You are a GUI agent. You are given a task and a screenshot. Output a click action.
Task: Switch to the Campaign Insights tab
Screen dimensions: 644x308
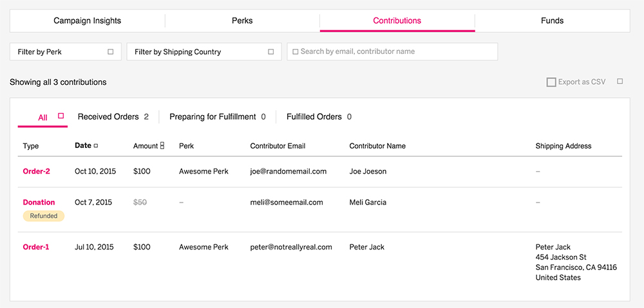point(88,21)
